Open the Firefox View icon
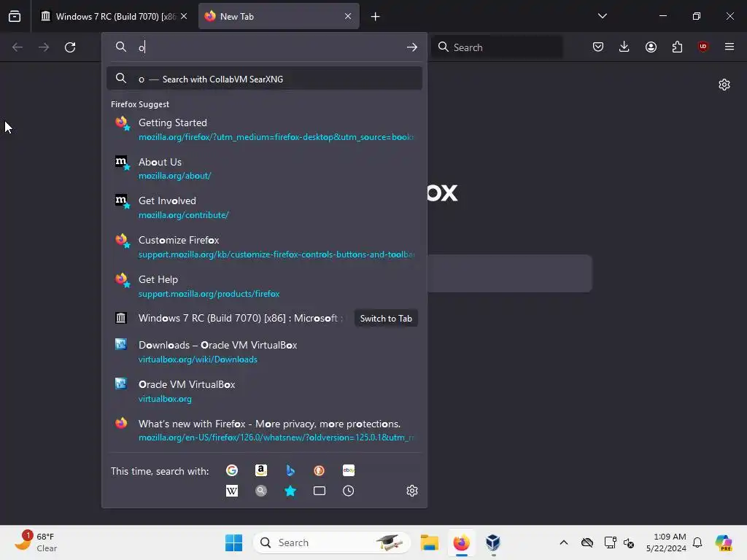 (15, 16)
